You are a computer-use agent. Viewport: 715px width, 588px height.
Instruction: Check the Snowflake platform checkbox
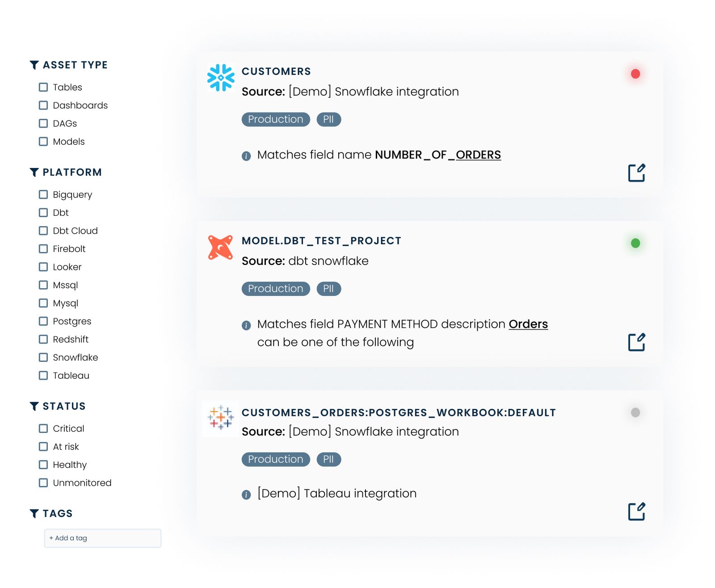tap(43, 357)
